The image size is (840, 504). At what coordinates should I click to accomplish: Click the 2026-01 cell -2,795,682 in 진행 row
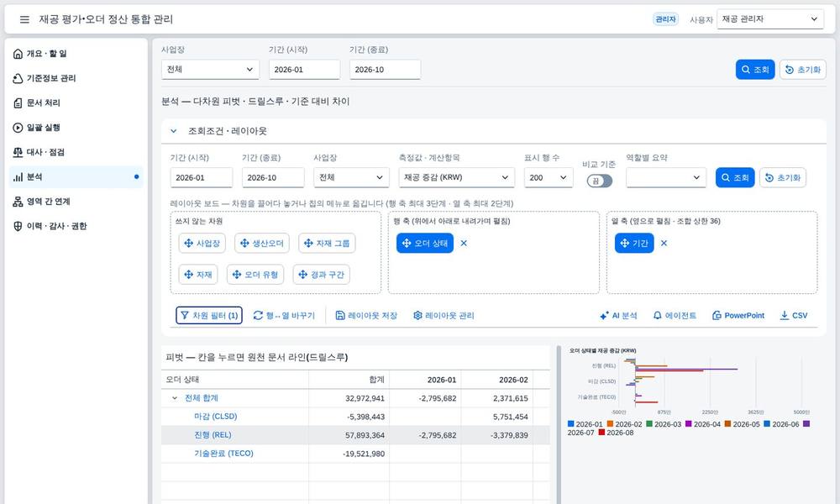425,435
